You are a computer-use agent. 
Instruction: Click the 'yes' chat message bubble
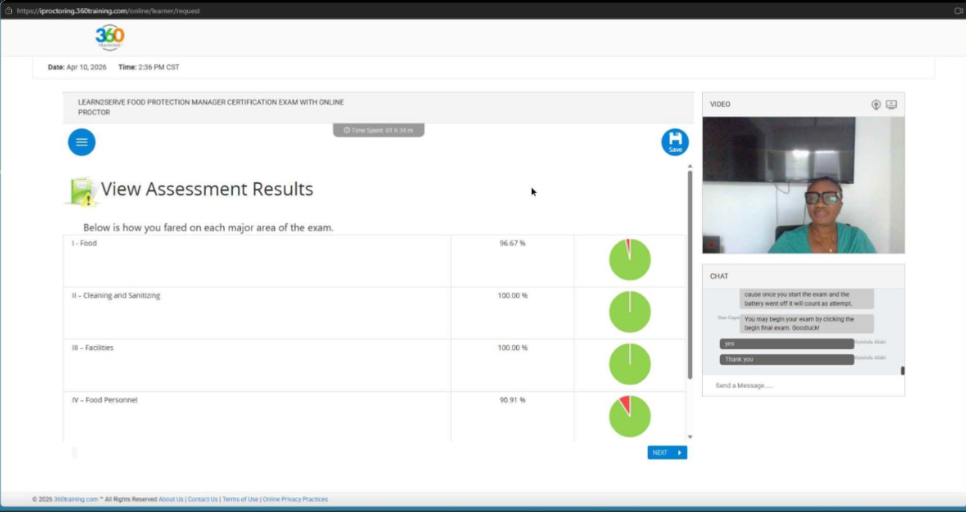[787, 344]
